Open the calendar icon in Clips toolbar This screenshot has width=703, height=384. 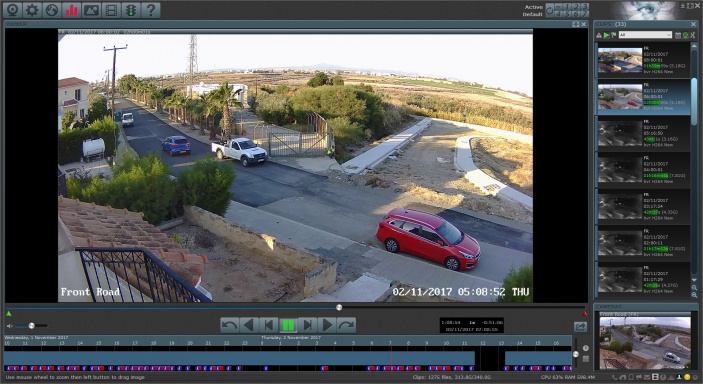tap(678, 35)
